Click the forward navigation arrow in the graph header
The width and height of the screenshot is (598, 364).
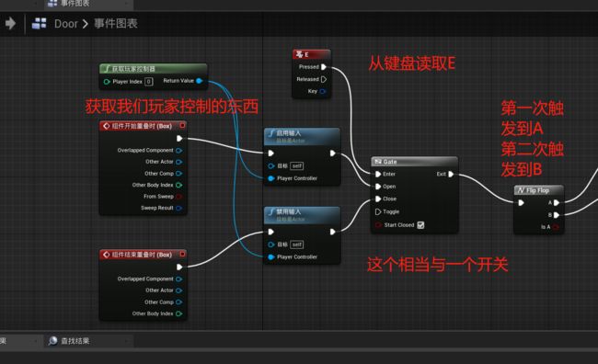tap(11, 24)
